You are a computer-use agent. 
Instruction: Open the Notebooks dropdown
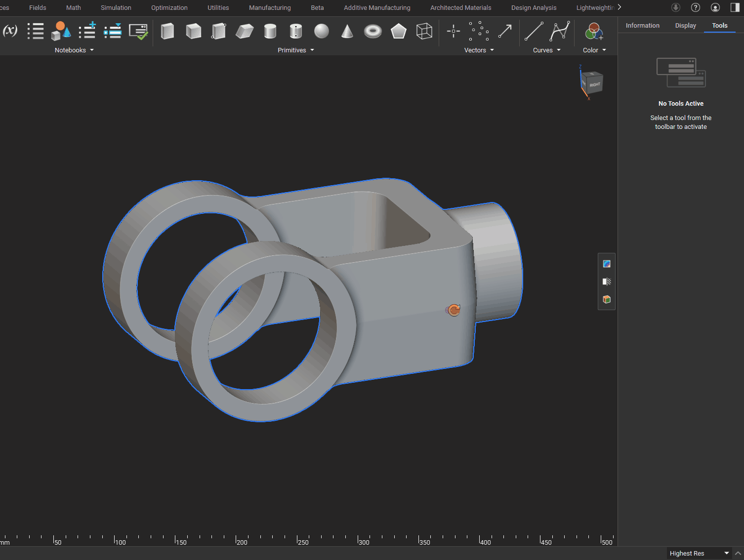[74, 50]
